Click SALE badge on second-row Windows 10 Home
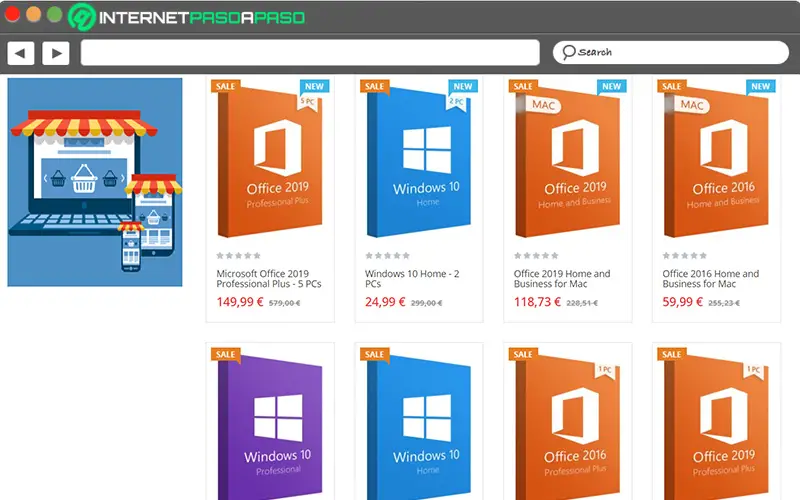Image resolution: width=800 pixels, height=500 pixels. pos(374,354)
